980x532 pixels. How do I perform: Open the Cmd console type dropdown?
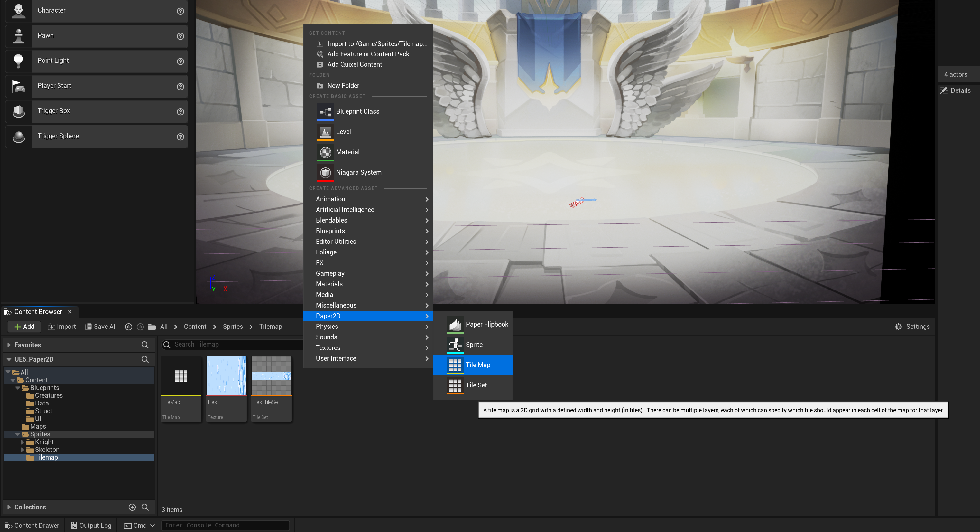(x=139, y=526)
